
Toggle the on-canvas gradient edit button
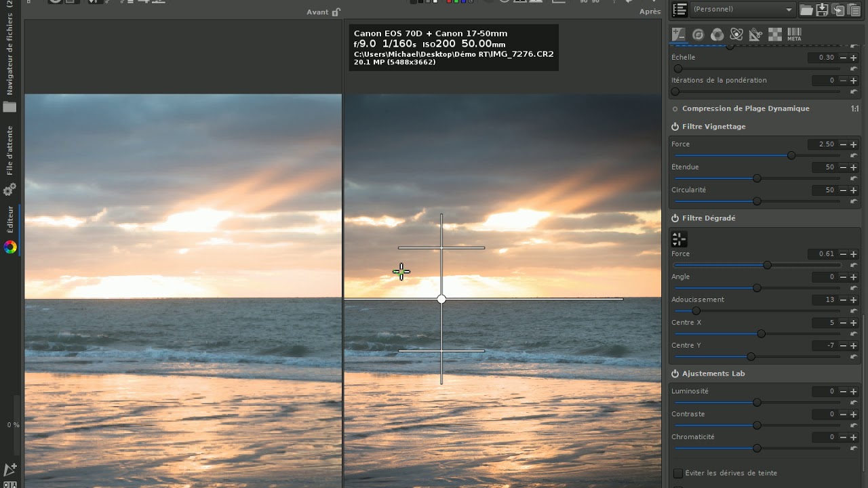[679, 239]
